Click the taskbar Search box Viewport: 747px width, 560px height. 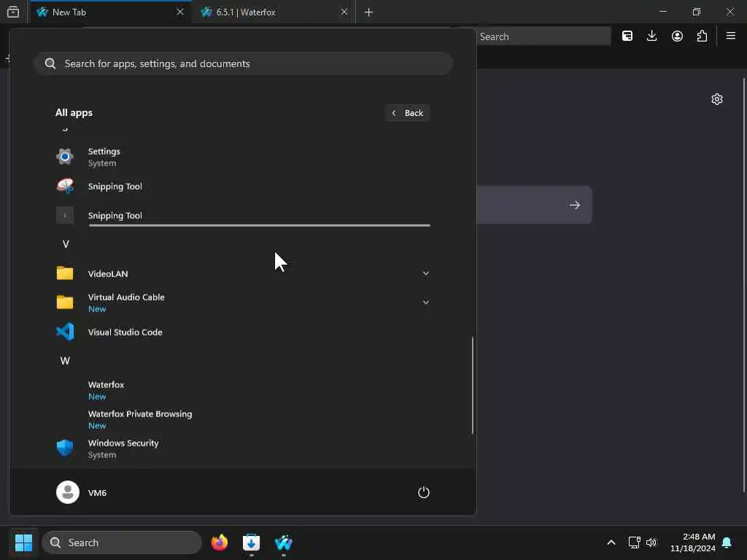point(122,542)
